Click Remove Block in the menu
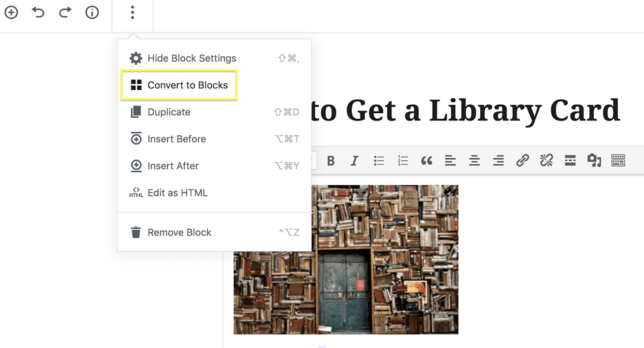Screen dimensions: 644x348 179,232
